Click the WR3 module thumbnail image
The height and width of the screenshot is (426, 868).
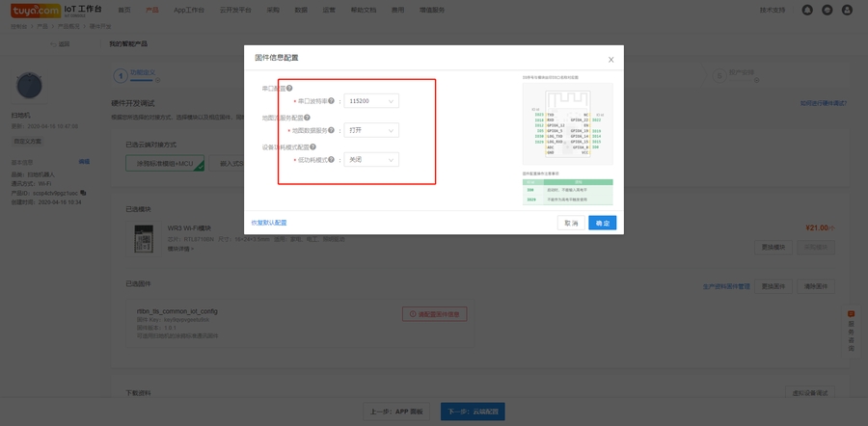(x=143, y=239)
